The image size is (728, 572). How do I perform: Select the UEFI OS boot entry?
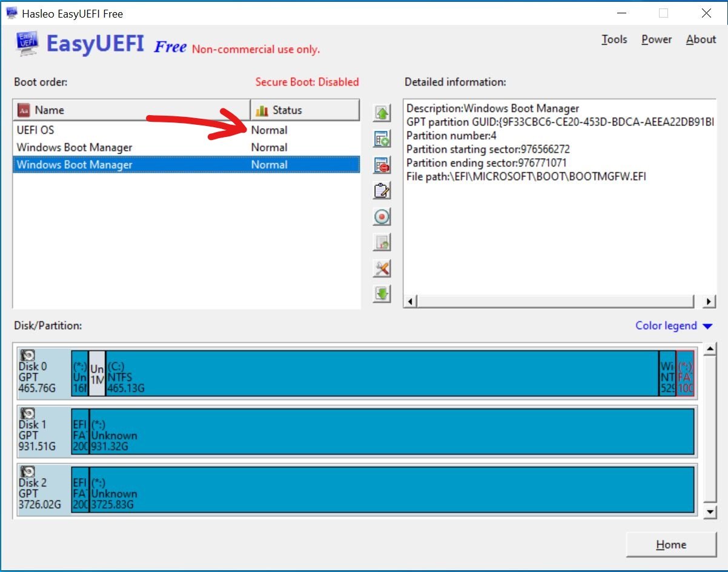[186, 130]
